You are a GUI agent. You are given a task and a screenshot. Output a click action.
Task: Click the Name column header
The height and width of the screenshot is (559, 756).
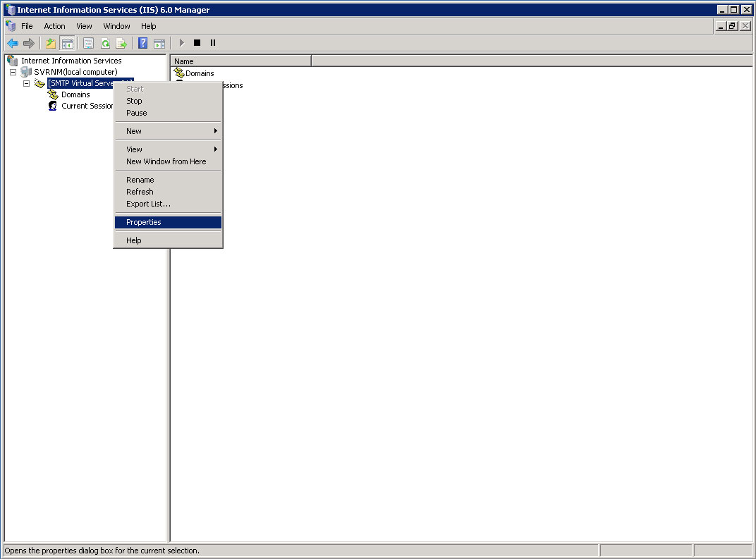click(x=240, y=61)
